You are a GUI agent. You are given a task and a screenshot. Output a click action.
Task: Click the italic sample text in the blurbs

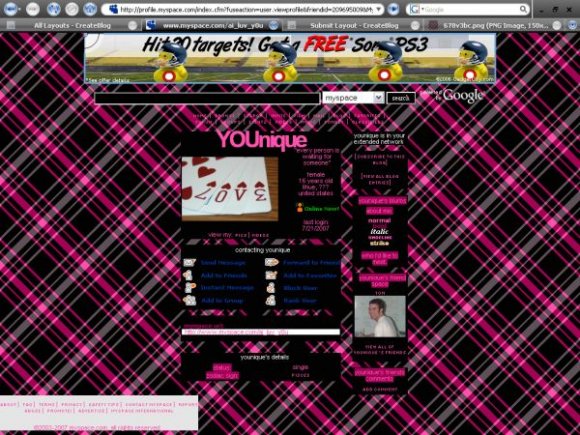[380, 232]
